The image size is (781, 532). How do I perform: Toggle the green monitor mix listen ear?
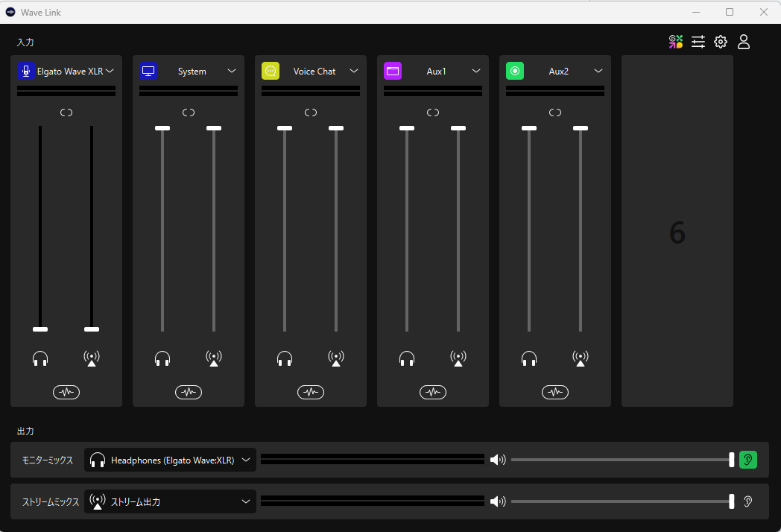747,460
